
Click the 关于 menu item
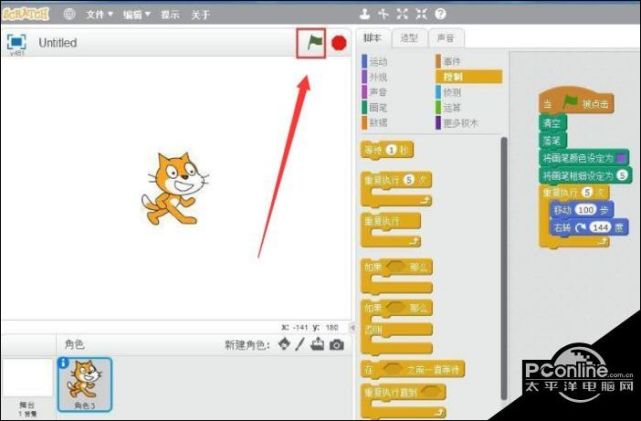201,15
